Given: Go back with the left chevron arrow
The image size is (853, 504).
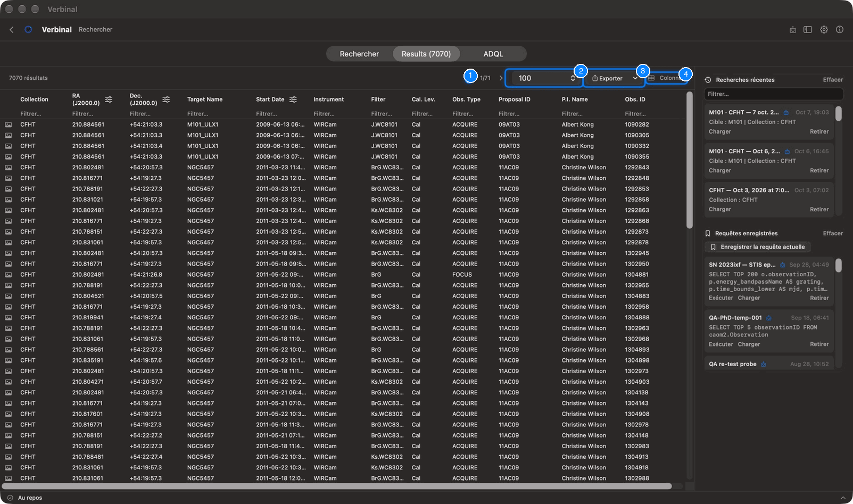Looking at the screenshot, I should [x=12, y=30].
